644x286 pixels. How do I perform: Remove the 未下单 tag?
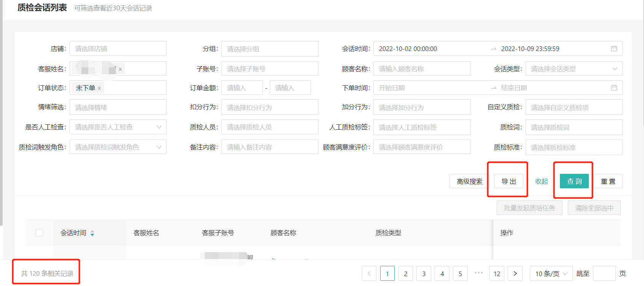[x=99, y=88]
